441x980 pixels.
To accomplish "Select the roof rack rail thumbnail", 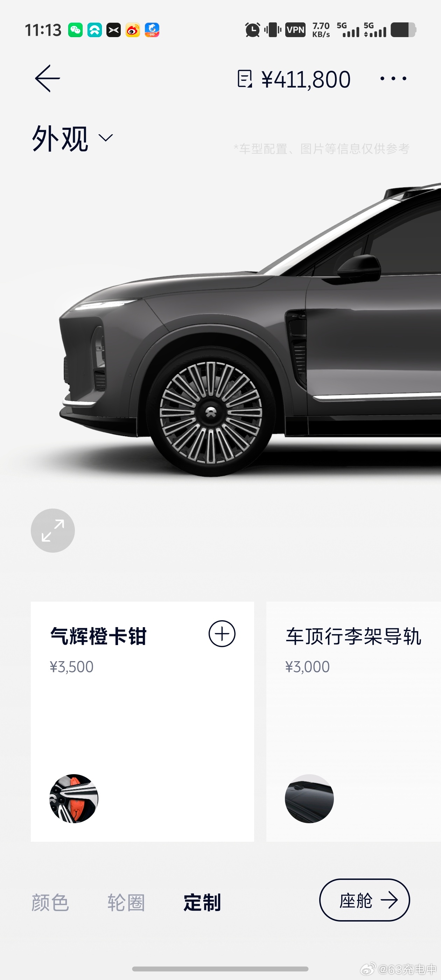I will pyautogui.click(x=309, y=799).
